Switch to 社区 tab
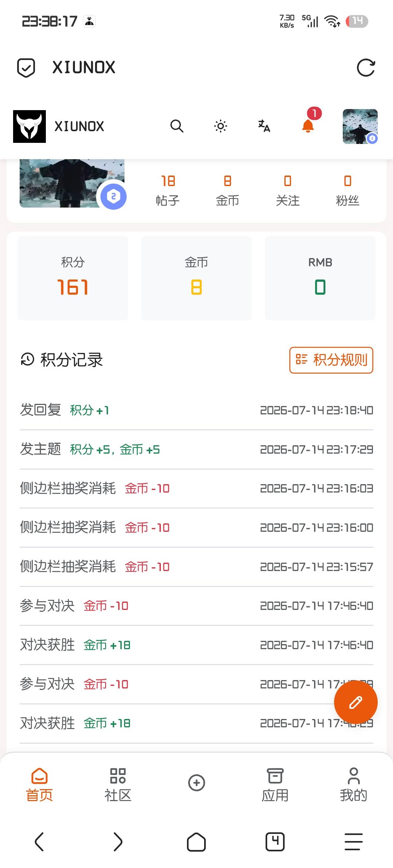The image size is (393, 868). [118, 785]
